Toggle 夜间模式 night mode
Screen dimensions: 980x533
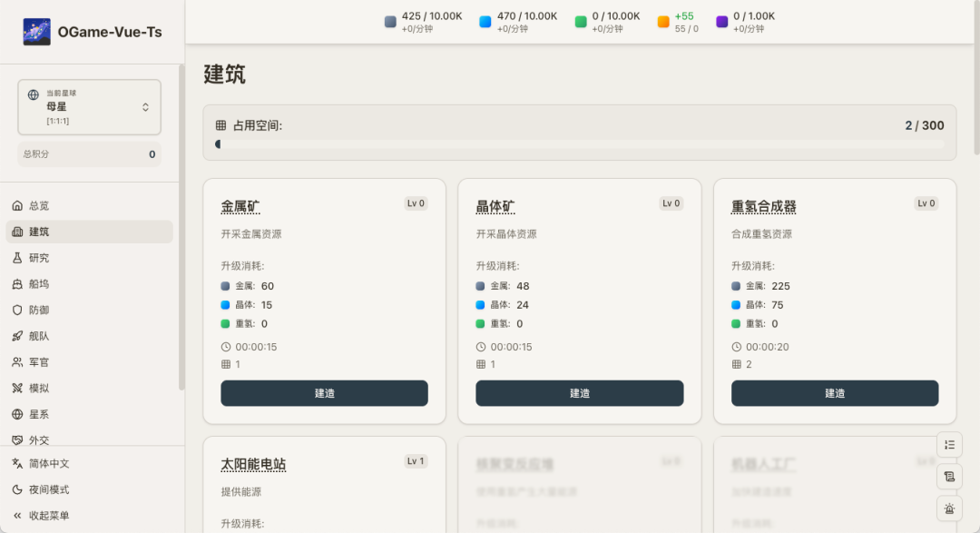49,489
